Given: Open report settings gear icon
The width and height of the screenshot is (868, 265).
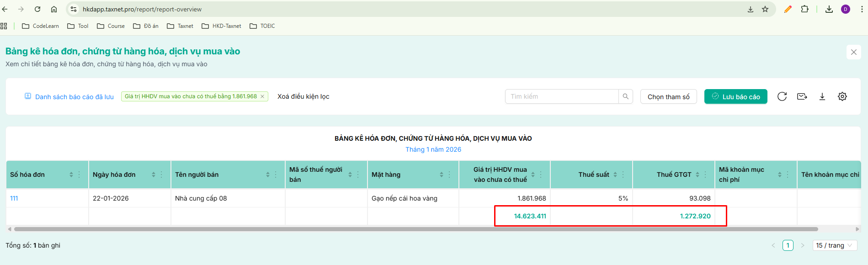Looking at the screenshot, I should (842, 96).
